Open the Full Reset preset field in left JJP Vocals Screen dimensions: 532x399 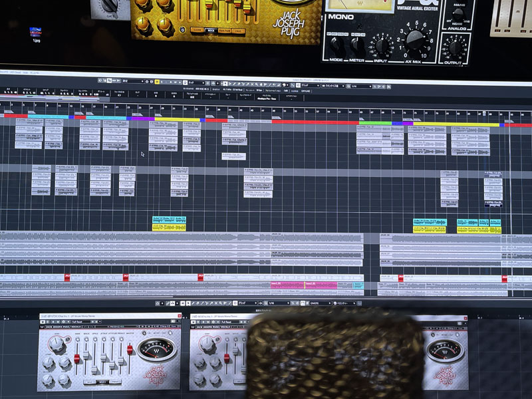pyautogui.click(x=81, y=321)
